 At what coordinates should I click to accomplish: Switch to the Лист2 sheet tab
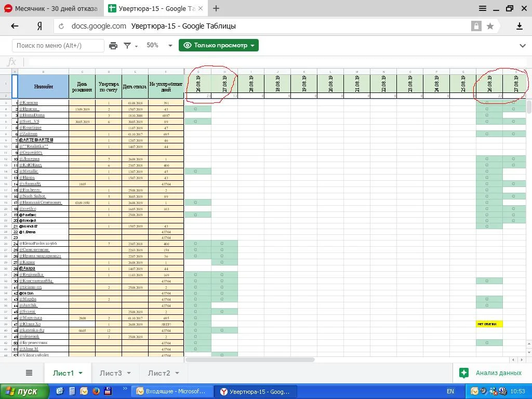pyautogui.click(x=158, y=373)
